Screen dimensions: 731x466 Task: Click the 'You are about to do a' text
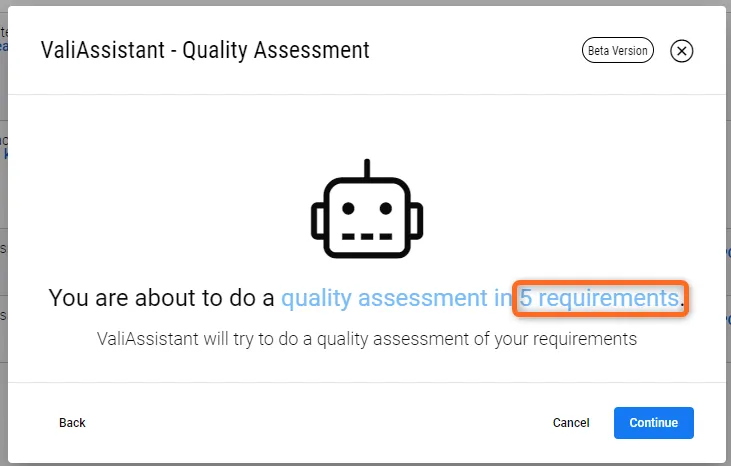(163, 298)
